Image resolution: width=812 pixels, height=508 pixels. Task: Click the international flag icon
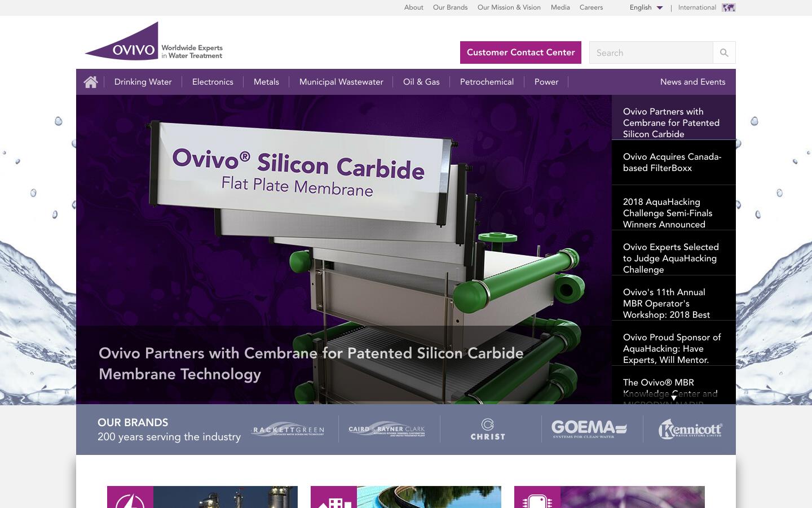click(x=729, y=7)
